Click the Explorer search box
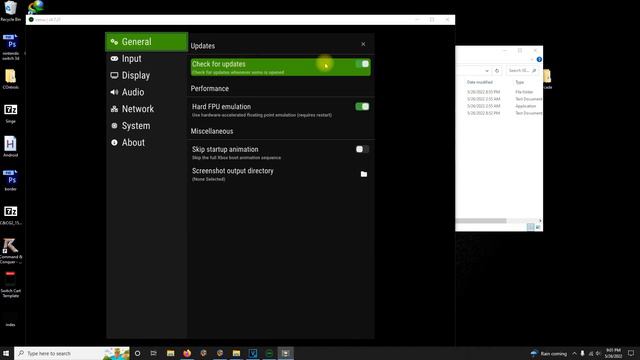 (x=522, y=71)
